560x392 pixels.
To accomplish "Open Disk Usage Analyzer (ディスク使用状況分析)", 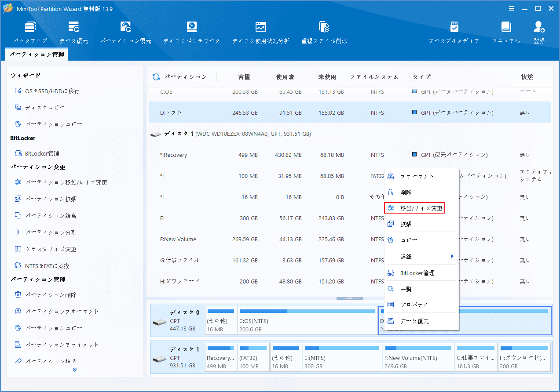I will [261, 33].
